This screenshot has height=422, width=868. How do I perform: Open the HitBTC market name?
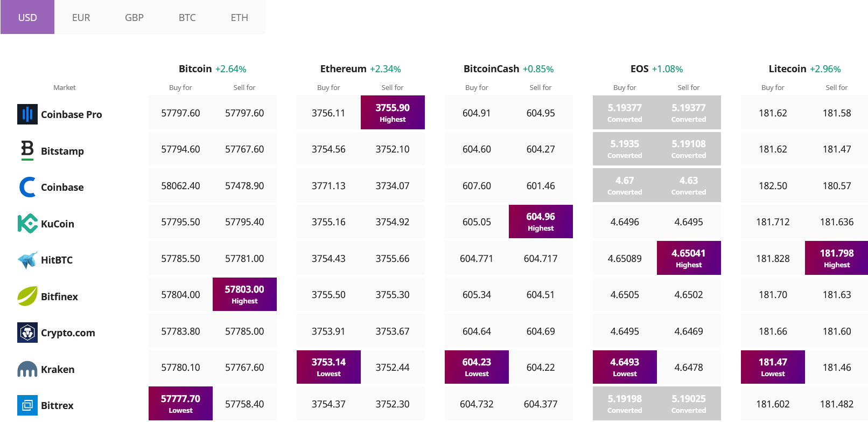click(57, 260)
